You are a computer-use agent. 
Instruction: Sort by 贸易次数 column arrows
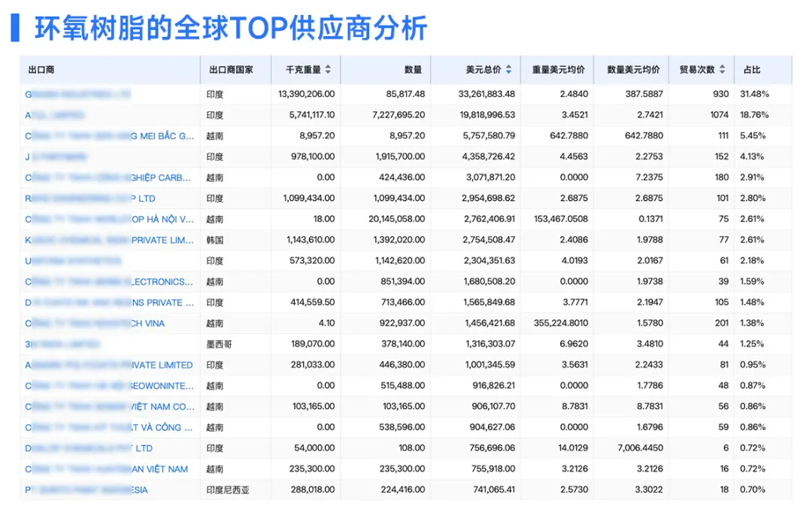pos(722,69)
